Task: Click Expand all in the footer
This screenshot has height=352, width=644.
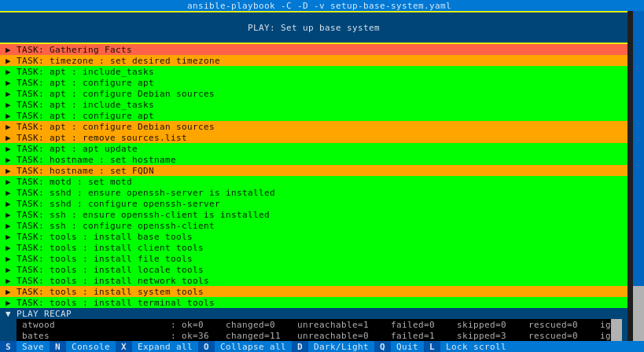Action: pyautogui.click(x=156, y=346)
